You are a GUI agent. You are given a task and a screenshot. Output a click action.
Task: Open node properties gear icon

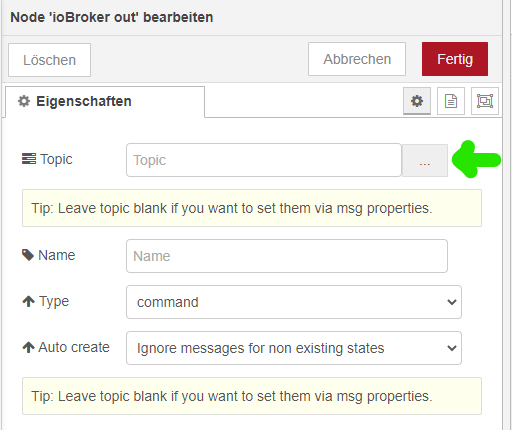click(417, 101)
